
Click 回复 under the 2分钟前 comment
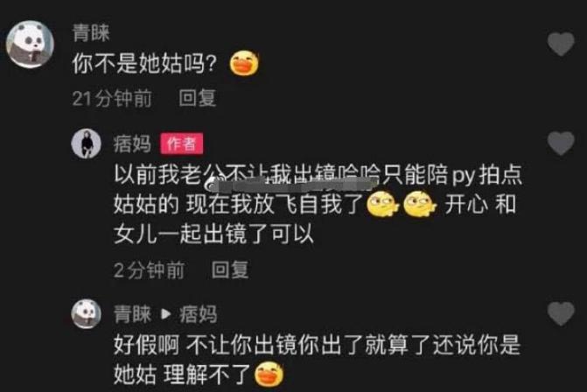point(230,270)
